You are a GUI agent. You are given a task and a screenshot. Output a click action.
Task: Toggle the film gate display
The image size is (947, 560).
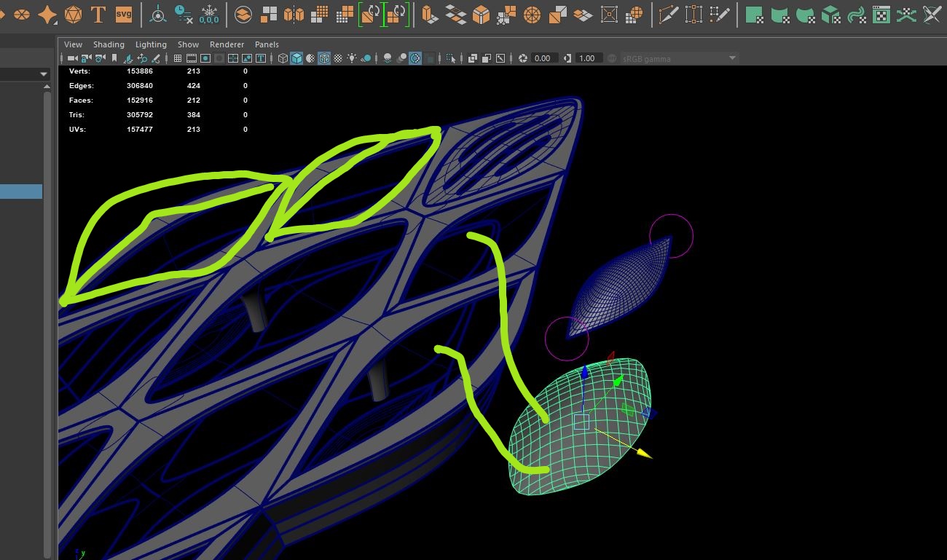pyautogui.click(x=192, y=58)
